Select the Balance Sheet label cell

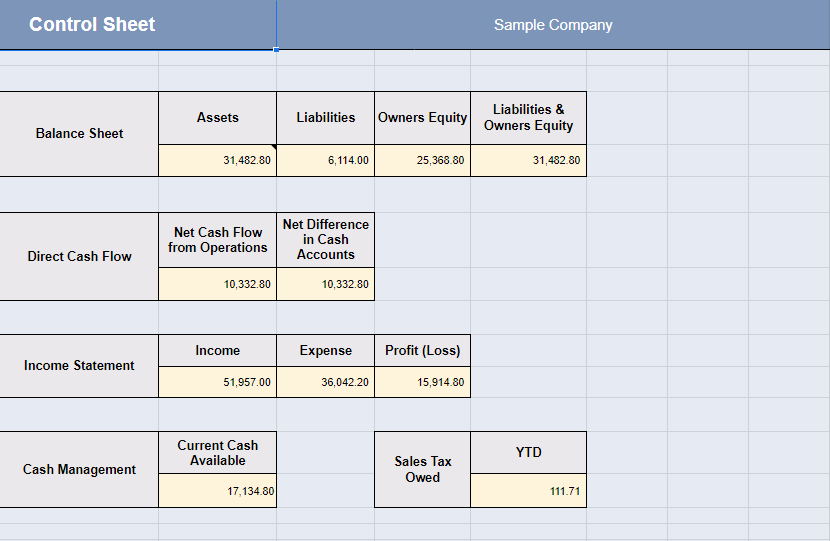tap(79, 134)
